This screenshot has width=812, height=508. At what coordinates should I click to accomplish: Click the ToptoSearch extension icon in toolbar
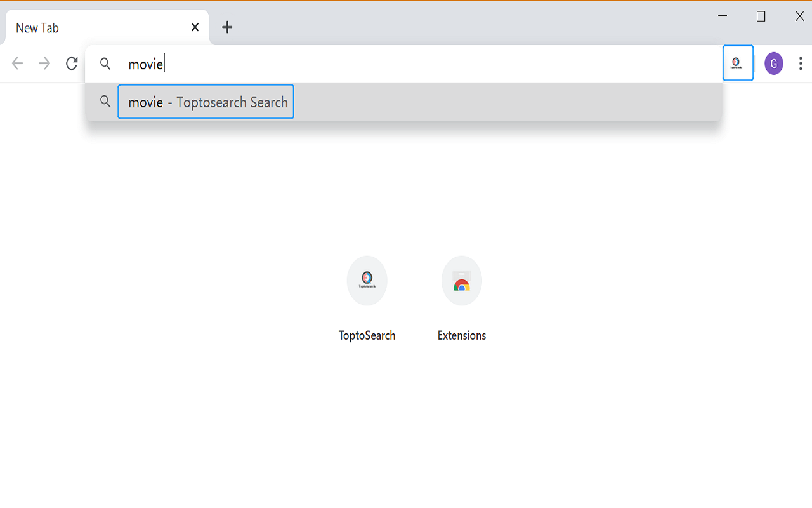[x=737, y=62]
